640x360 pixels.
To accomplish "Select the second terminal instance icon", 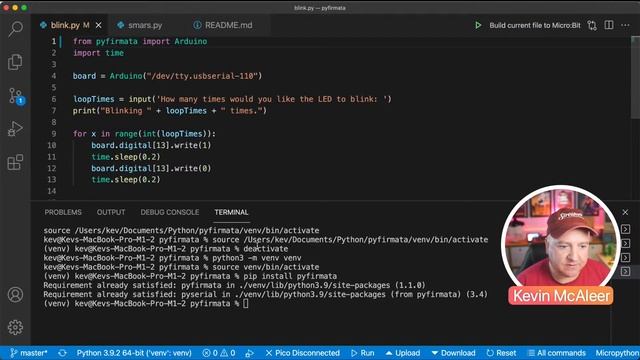I will pyautogui.click(x=625, y=244).
